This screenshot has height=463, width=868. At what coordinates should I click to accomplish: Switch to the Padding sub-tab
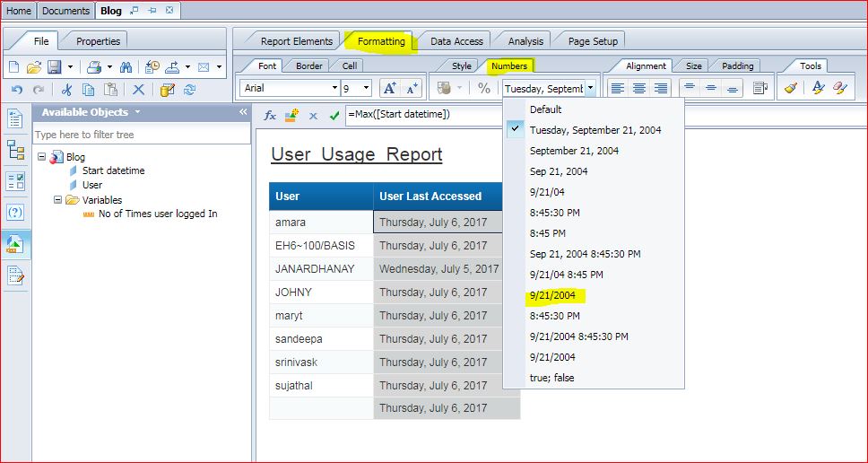point(738,66)
